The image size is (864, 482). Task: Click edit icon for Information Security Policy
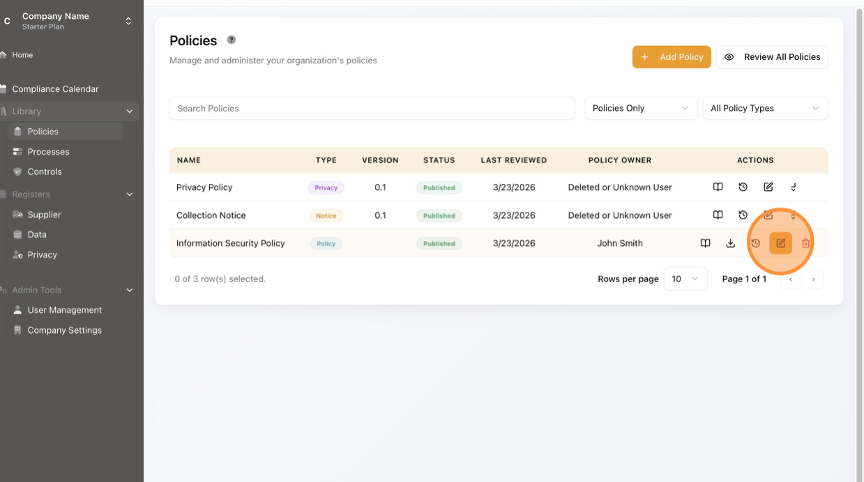781,243
